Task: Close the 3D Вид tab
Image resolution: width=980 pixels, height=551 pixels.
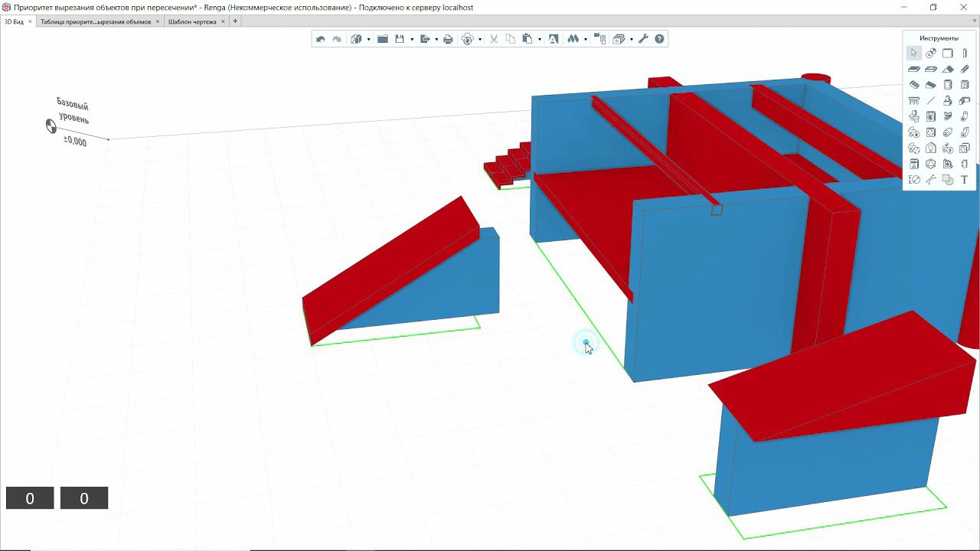Action: click(31, 21)
